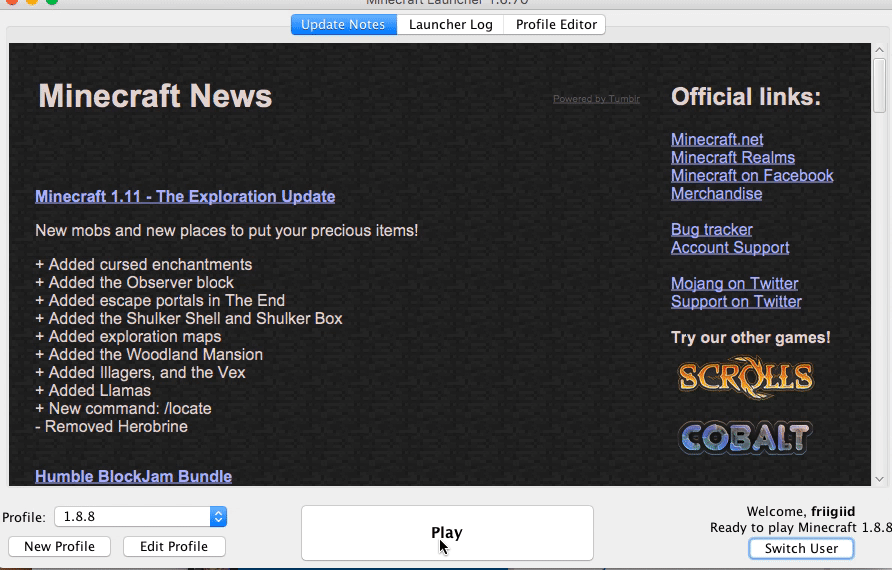
Task: Open the Profile Editor tab
Action: (x=555, y=24)
